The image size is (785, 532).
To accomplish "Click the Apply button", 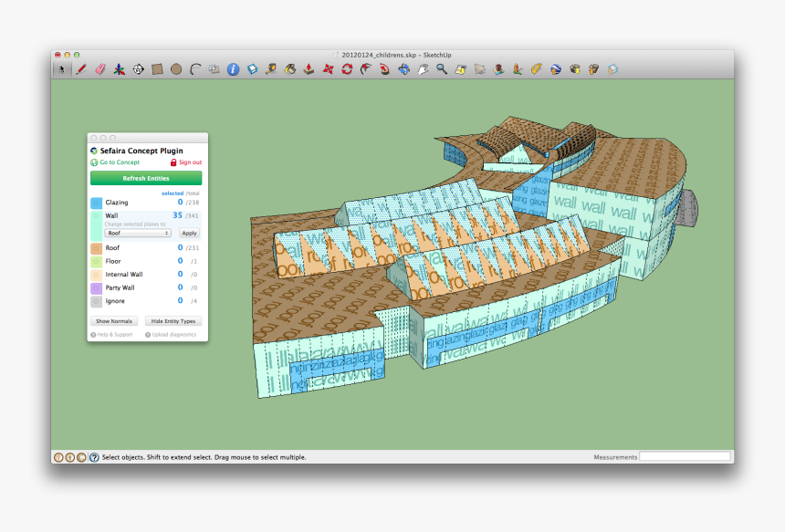I will [x=189, y=234].
